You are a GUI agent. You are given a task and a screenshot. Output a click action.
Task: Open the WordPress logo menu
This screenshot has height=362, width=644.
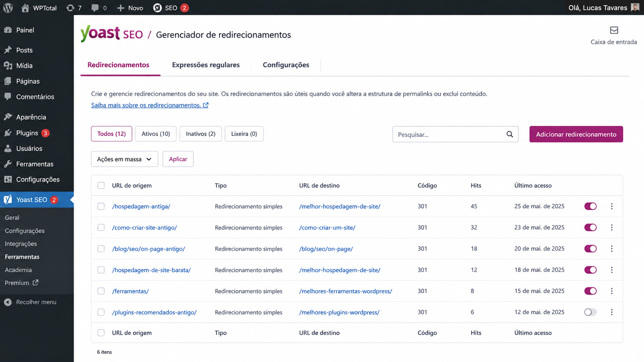[x=8, y=8]
